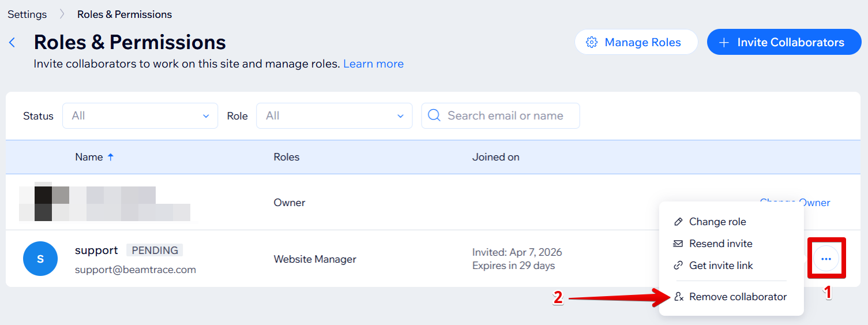Screen dimensions: 868x325
Task: Open the Learn more link
Action: [373, 64]
